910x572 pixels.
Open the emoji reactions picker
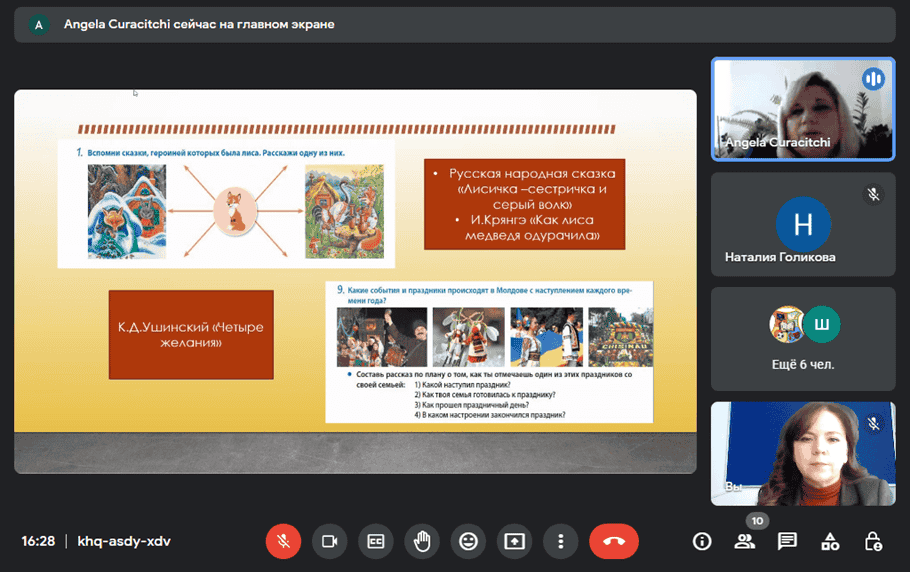click(468, 541)
